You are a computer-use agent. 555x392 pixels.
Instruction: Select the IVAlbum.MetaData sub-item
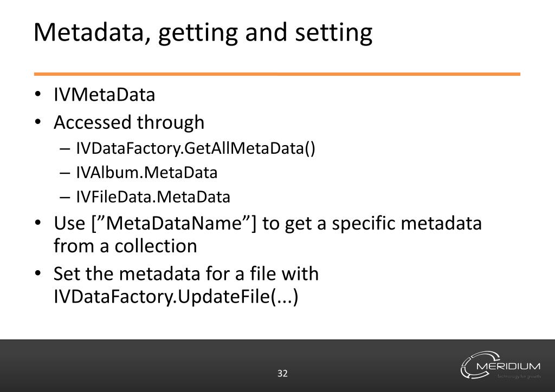[x=147, y=173]
